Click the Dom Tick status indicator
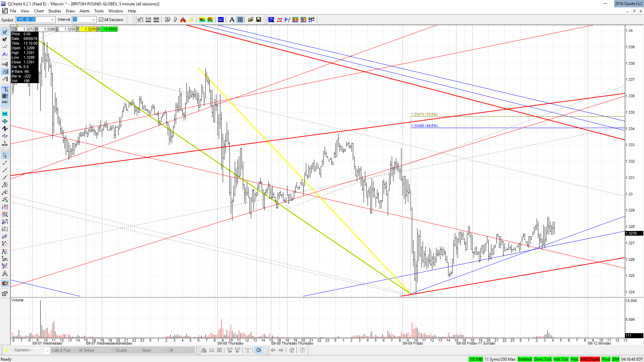644x362 pixels. (543, 359)
